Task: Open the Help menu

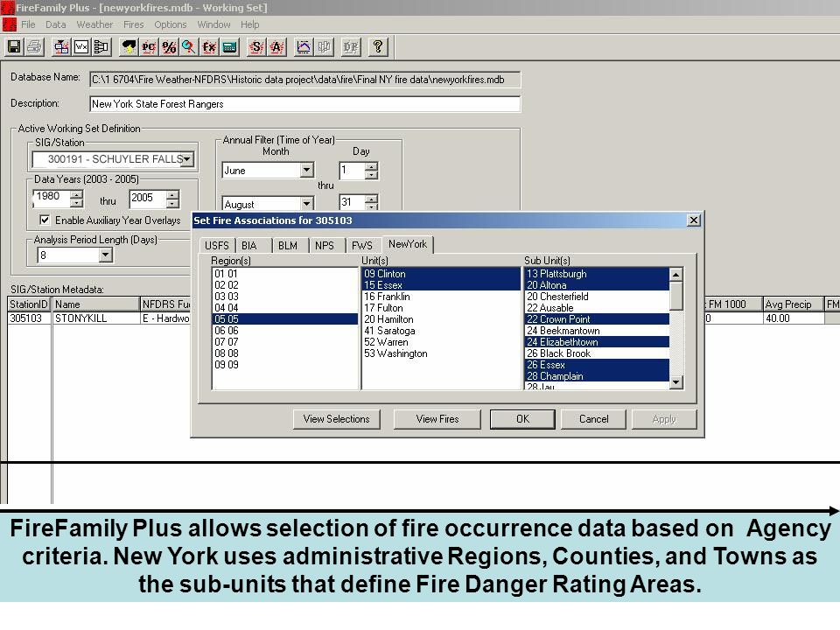Action: (249, 24)
